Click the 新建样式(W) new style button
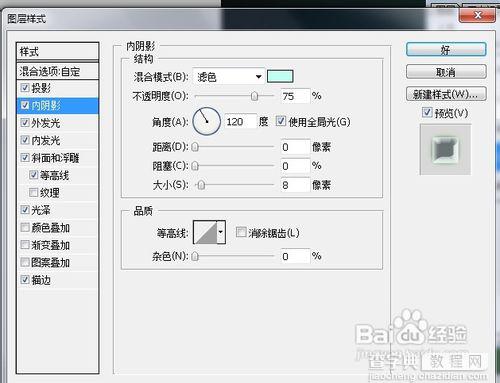500x383 pixels. [x=446, y=94]
